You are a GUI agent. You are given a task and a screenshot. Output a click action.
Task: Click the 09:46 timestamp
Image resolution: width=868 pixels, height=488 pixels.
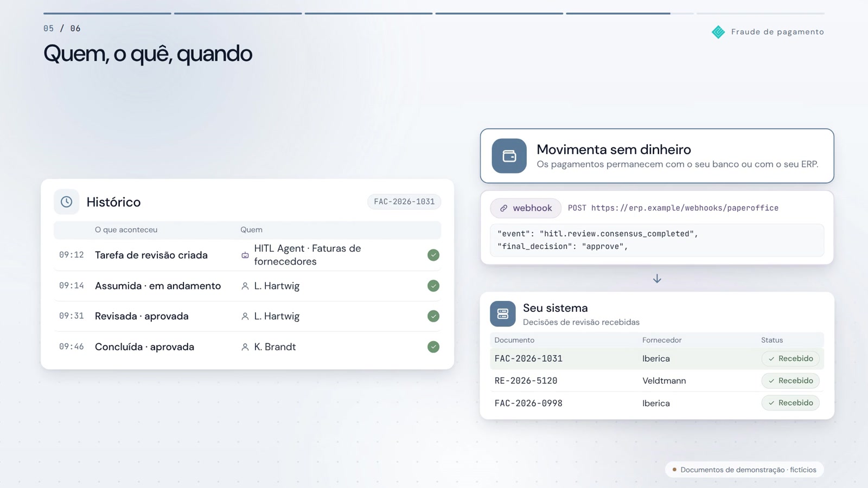point(72,346)
